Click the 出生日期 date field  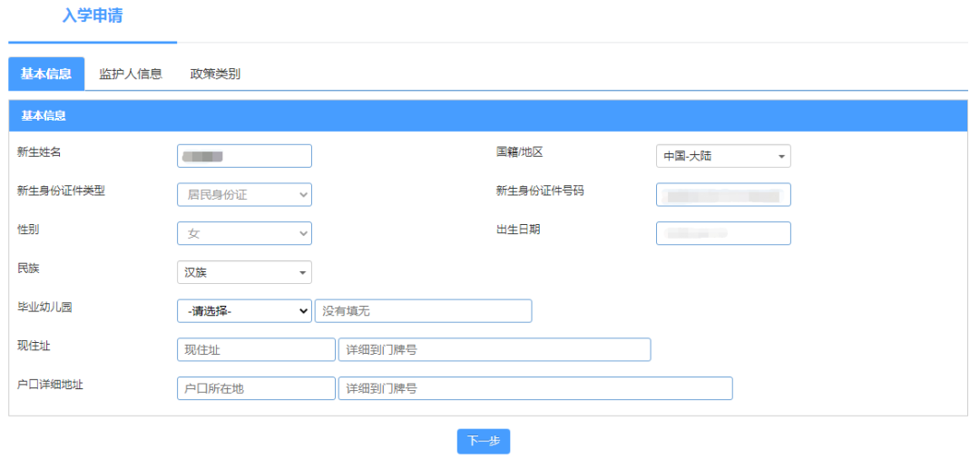point(722,234)
